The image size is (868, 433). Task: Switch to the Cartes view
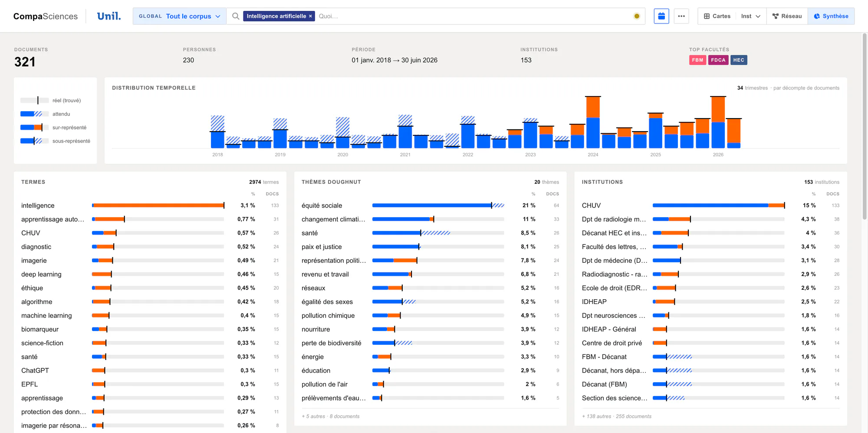(717, 16)
